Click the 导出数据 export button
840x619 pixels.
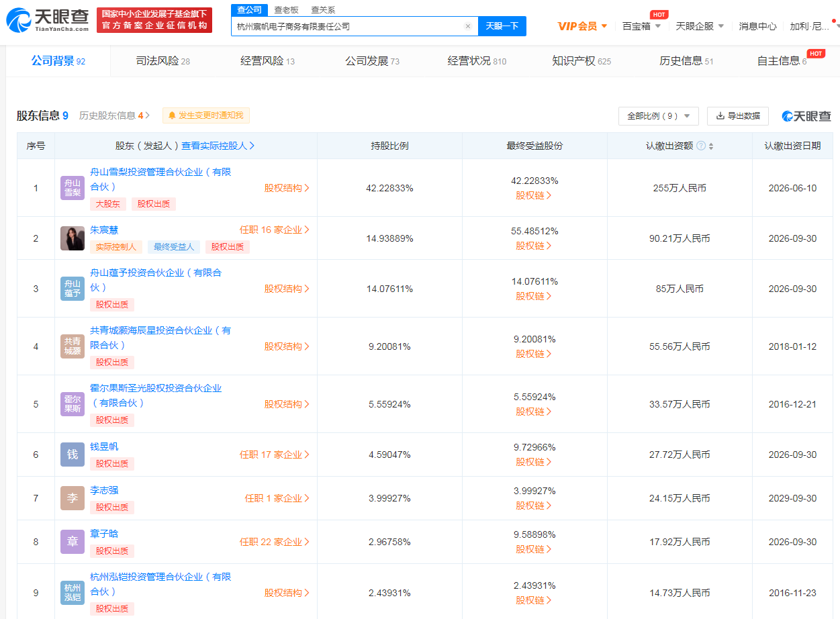[738, 116]
